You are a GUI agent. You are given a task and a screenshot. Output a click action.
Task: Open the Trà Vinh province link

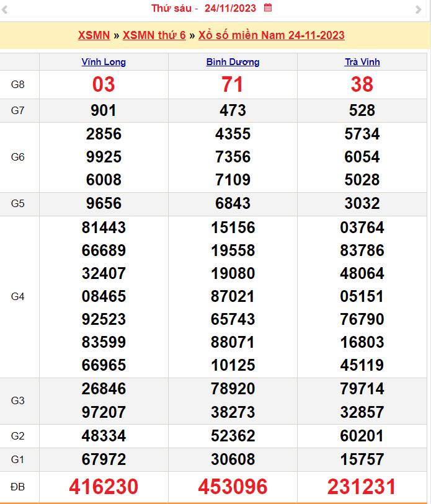(362, 62)
